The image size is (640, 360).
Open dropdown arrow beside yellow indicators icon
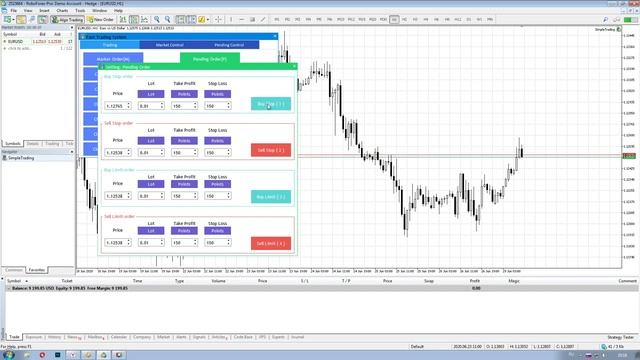pos(208,19)
